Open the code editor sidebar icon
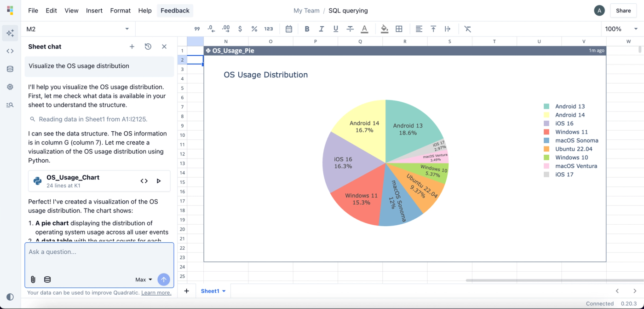644x309 pixels. click(x=10, y=51)
